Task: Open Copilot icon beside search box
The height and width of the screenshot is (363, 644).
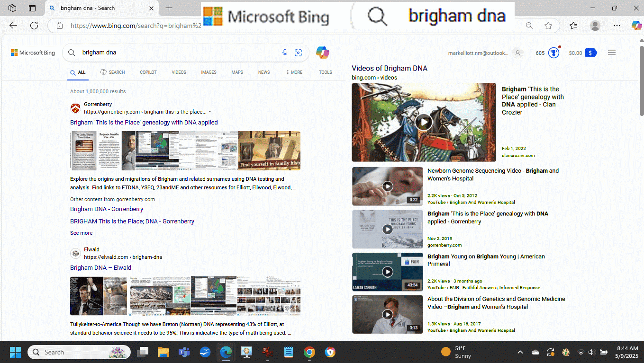Action: [323, 53]
